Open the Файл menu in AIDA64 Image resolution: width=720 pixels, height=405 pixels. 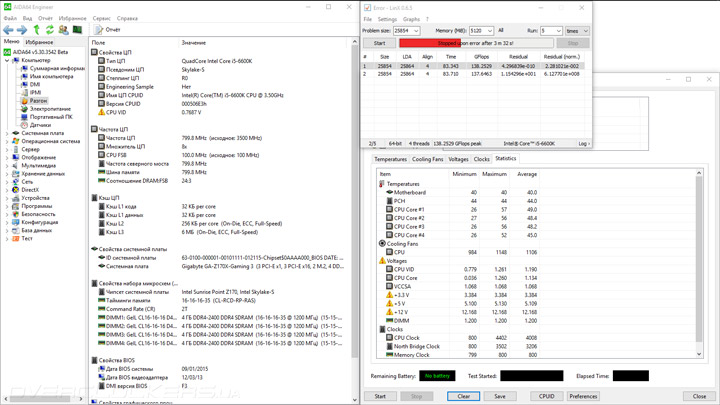(x=10, y=18)
